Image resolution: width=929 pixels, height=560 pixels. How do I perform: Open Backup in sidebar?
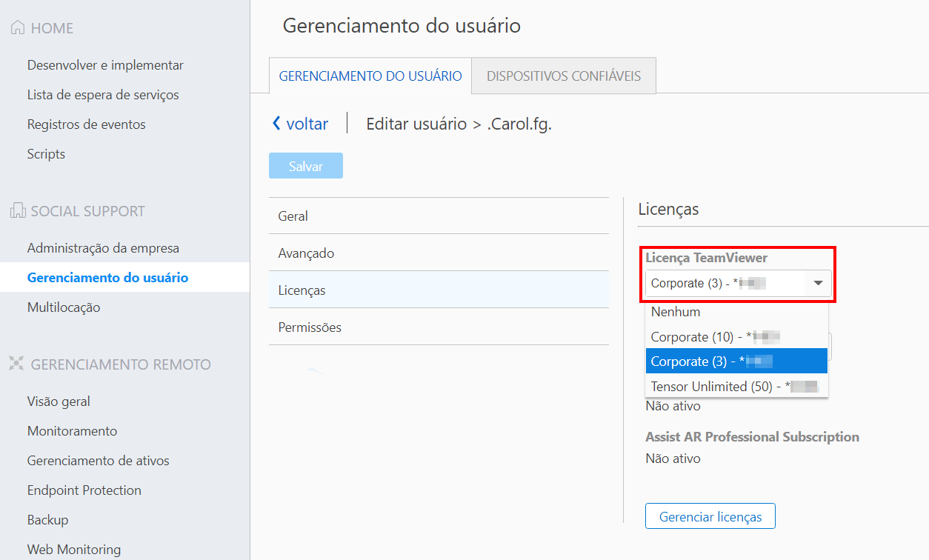click(47, 520)
